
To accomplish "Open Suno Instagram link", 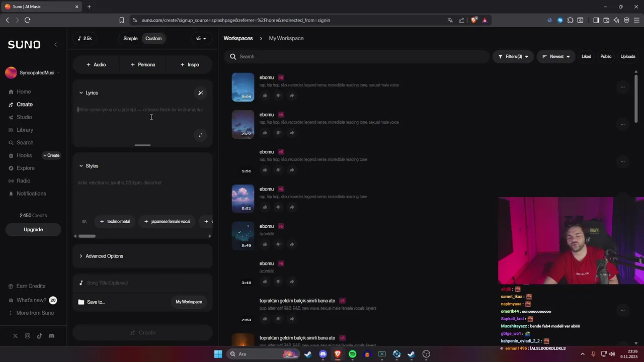I will click(27, 336).
